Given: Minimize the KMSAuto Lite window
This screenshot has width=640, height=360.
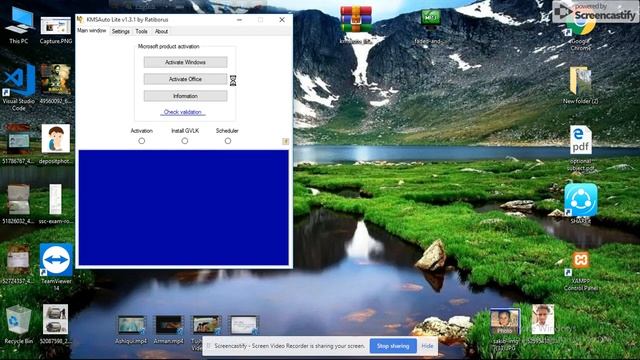Looking at the screenshot, I should [x=240, y=20].
